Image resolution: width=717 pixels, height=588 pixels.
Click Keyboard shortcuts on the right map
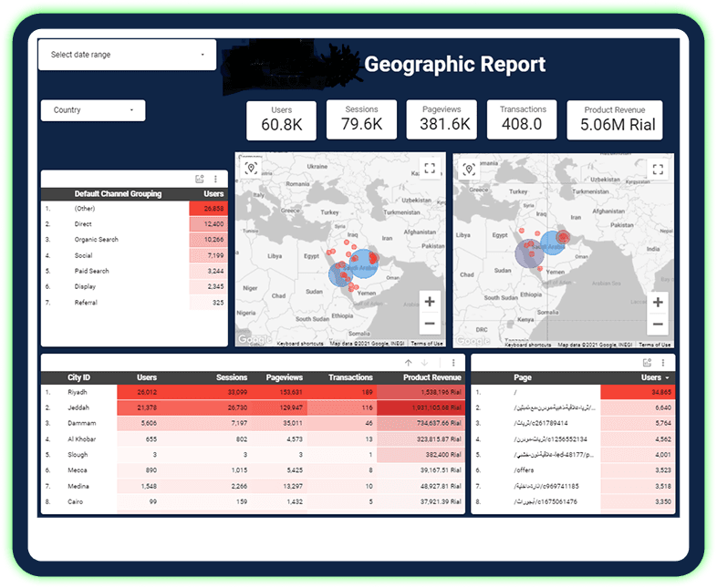(528, 345)
